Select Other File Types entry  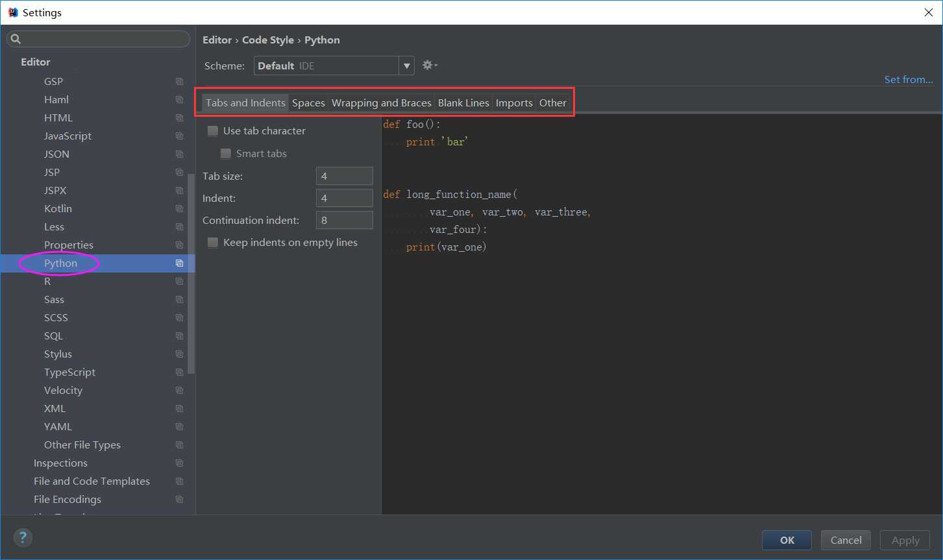(82, 445)
